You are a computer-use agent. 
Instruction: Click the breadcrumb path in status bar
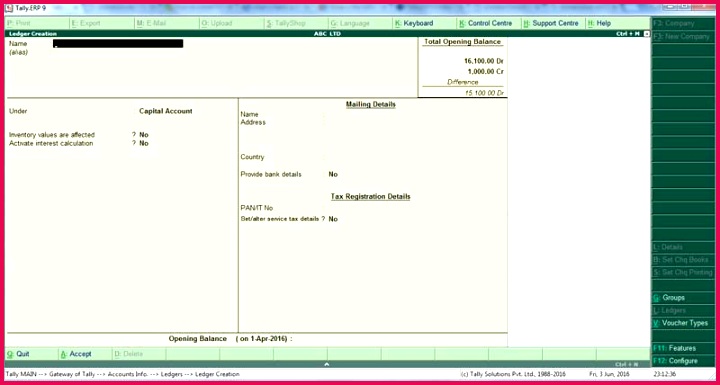[x=123, y=374]
